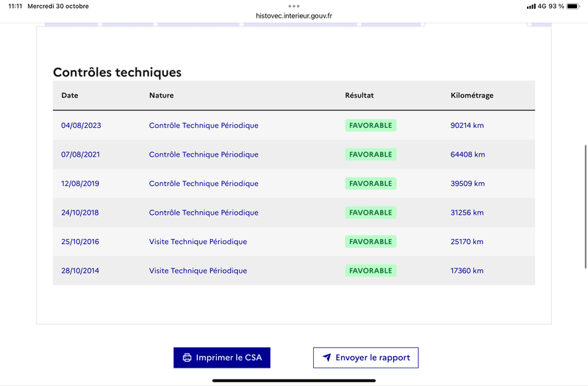Click FAVORABLE badge in 28/10/2014 row
The width and height of the screenshot is (588, 386).
(x=370, y=271)
